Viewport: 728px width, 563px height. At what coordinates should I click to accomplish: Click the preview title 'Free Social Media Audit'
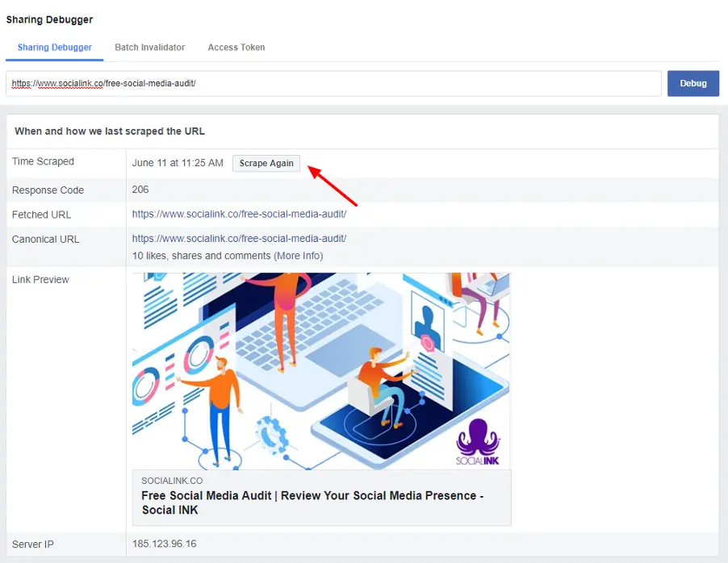[x=312, y=503]
